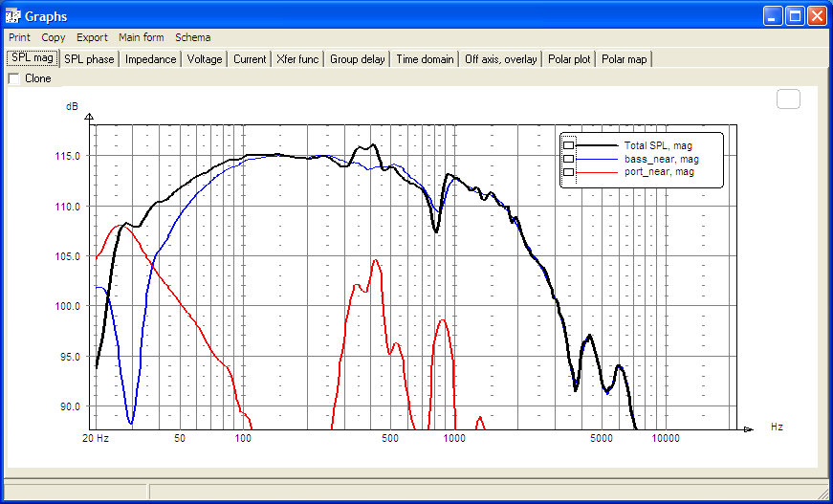Click the 10000 frequency axis label
This screenshot has height=504, width=833.
pyautogui.click(x=665, y=439)
